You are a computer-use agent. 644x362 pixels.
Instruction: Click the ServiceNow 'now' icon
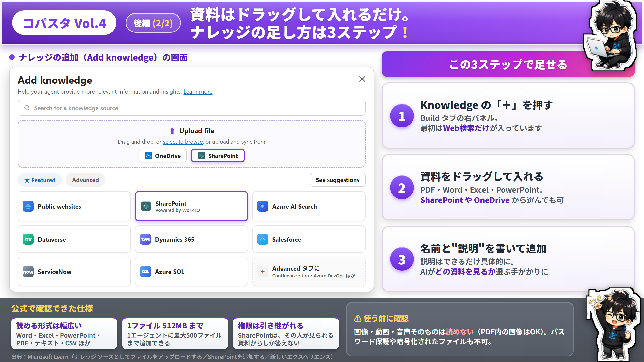point(28,271)
